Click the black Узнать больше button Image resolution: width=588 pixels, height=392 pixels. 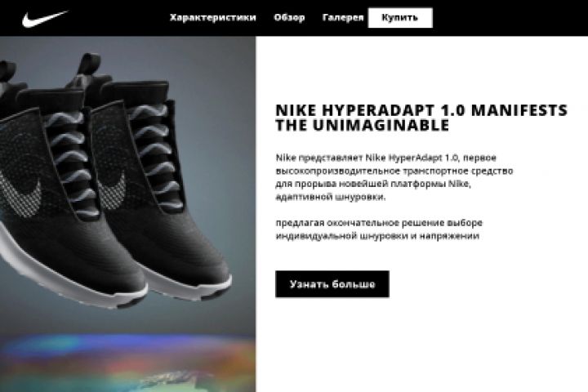click(332, 284)
